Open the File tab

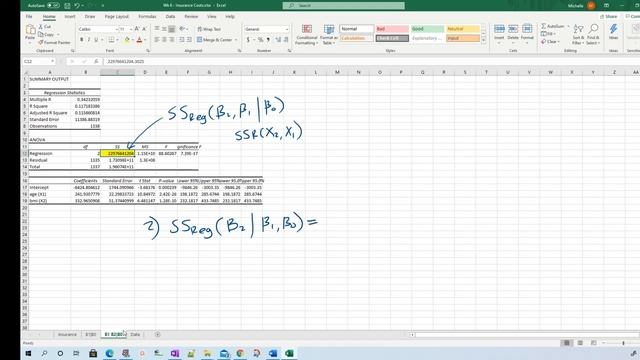[29, 17]
